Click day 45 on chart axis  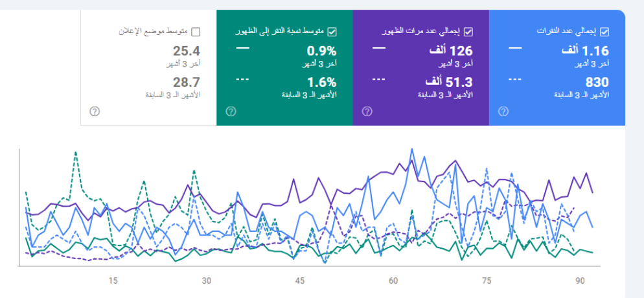click(x=300, y=281)
